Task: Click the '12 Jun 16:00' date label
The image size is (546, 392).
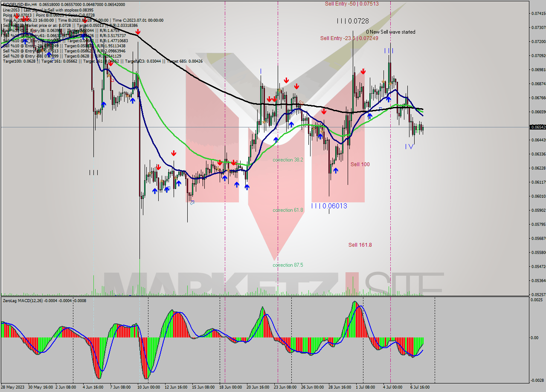Action: coord(175,387)
